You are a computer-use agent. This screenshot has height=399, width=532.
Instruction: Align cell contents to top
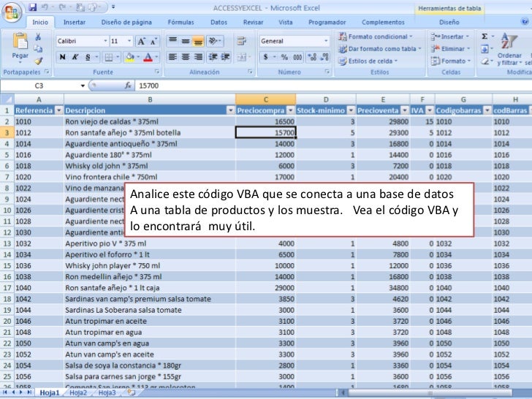coord(172,42)
